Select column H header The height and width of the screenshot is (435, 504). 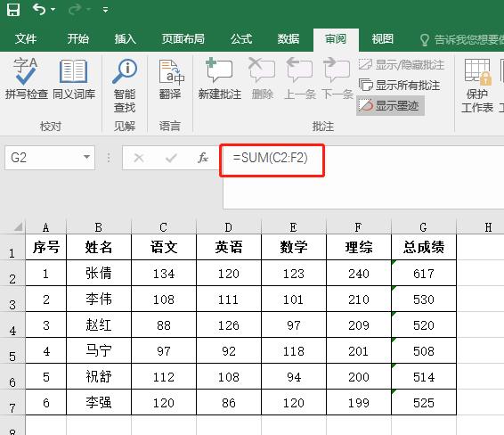481,227
